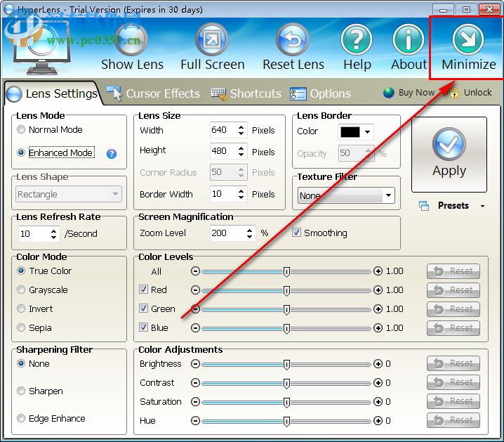Decrease Saturation with minus icon
Image resolution: width=504 pixels, height=442 pixels.
click(195, 402)
